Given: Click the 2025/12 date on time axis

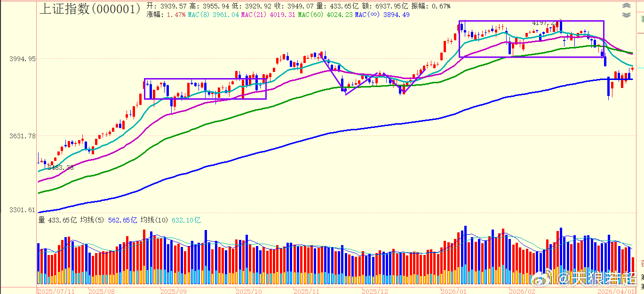Looking at the screenshot, I should click(x=375, y=291).
